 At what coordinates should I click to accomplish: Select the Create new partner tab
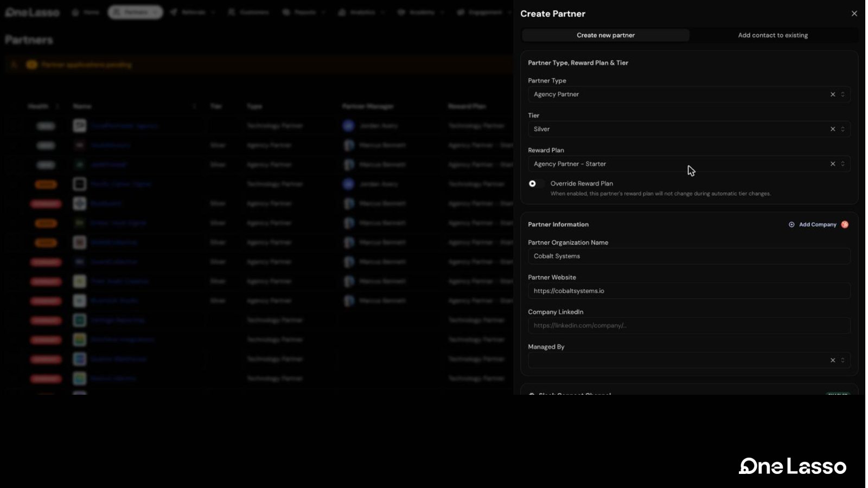tap(605, 35)
